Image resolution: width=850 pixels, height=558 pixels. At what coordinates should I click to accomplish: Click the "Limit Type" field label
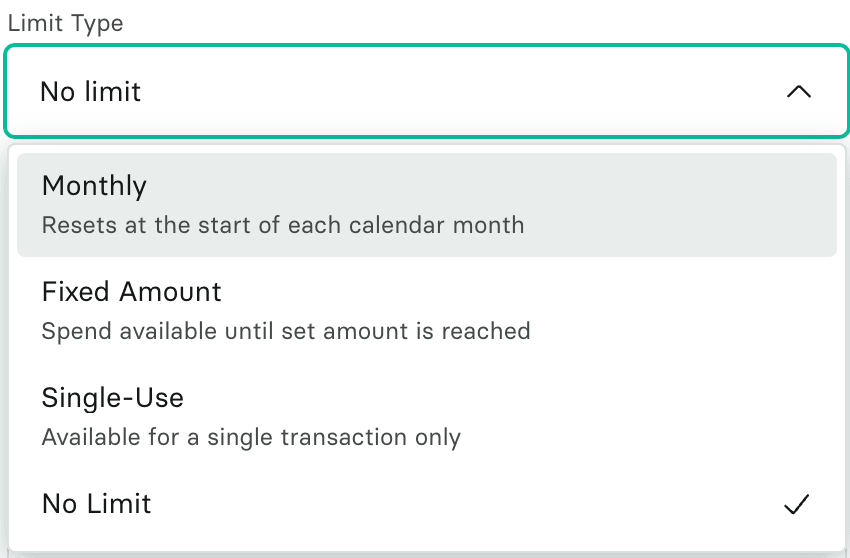tap(66, 23)
